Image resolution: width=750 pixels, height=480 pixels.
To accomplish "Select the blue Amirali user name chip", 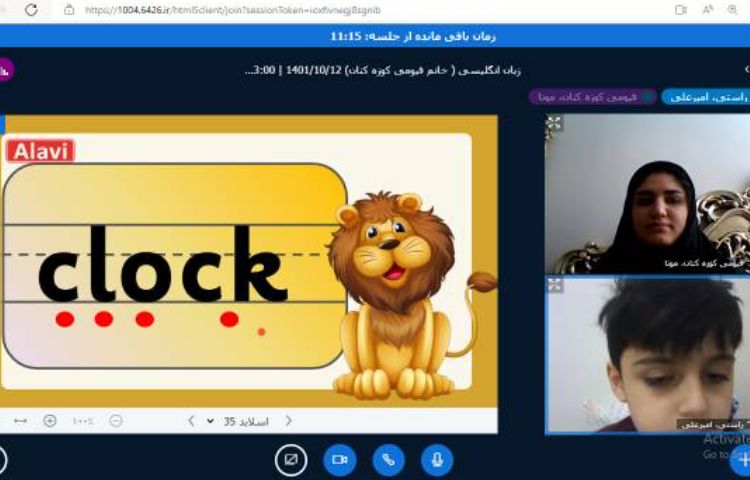I will tap(706, 97).
